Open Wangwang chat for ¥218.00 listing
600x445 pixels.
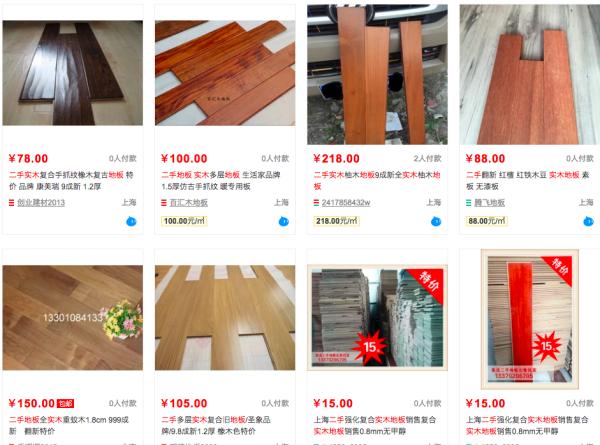[x=436, y=221]
